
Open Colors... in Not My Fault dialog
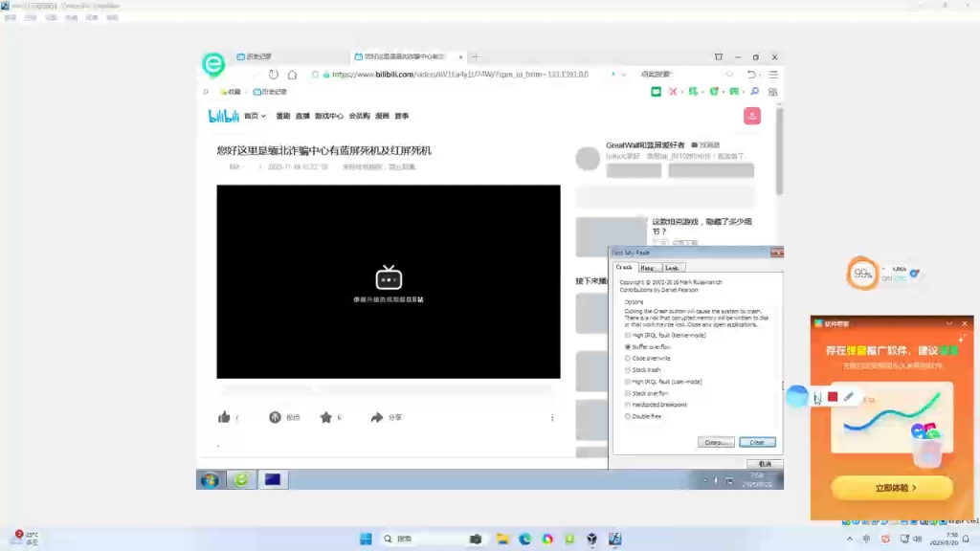point(716,442)
